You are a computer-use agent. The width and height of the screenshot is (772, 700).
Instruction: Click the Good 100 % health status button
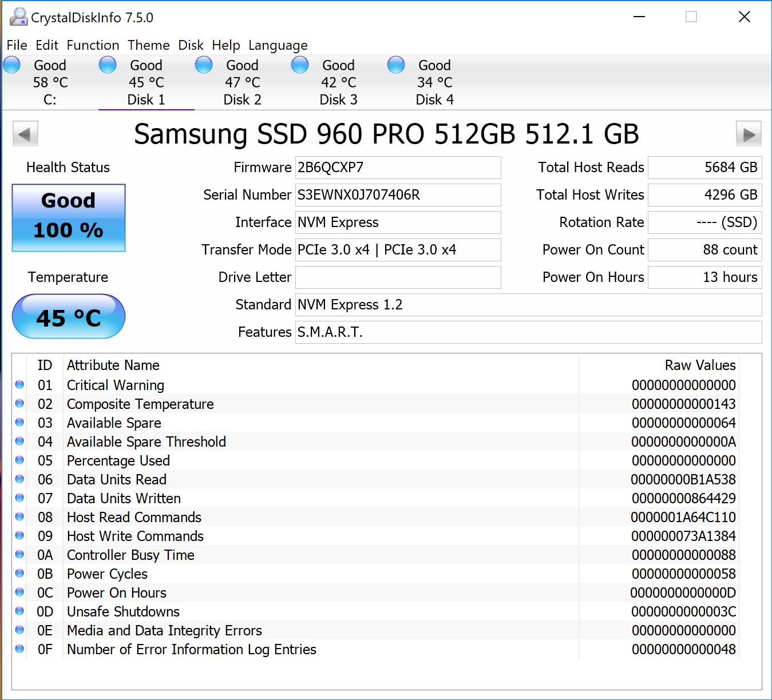tap(69, 217)
